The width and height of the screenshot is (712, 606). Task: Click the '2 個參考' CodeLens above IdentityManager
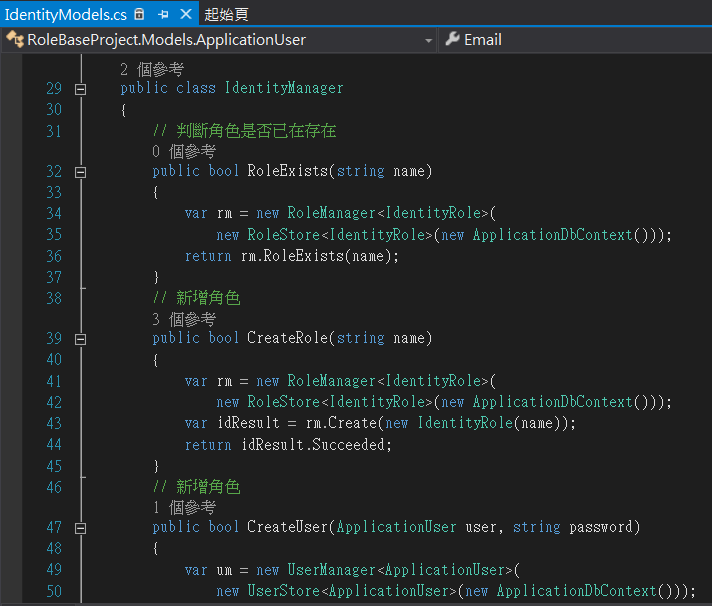[152, 69]
